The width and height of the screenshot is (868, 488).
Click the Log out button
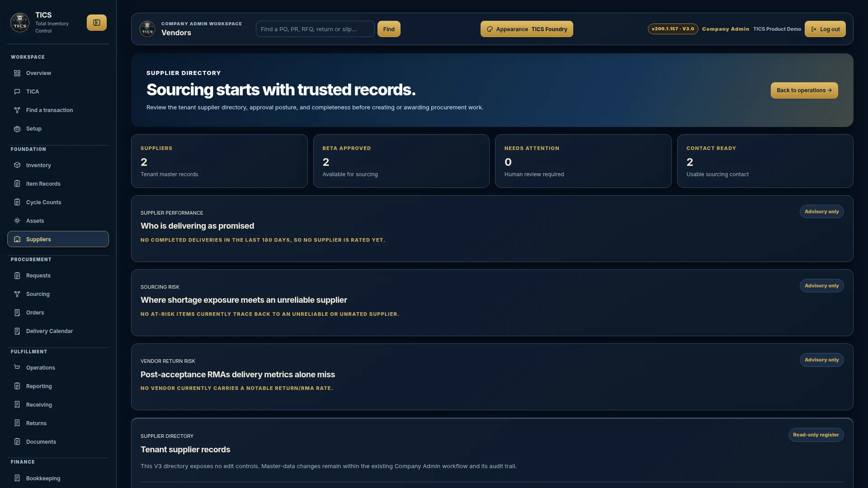(x=825, y=29)
